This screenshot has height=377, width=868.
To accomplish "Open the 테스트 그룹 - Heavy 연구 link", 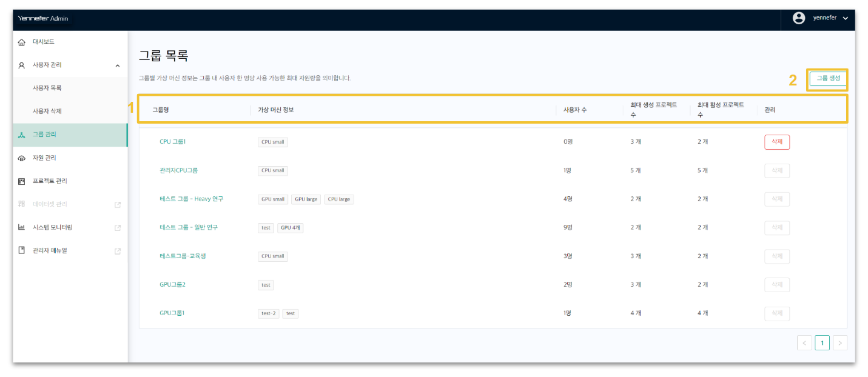I will coord(191,199).
